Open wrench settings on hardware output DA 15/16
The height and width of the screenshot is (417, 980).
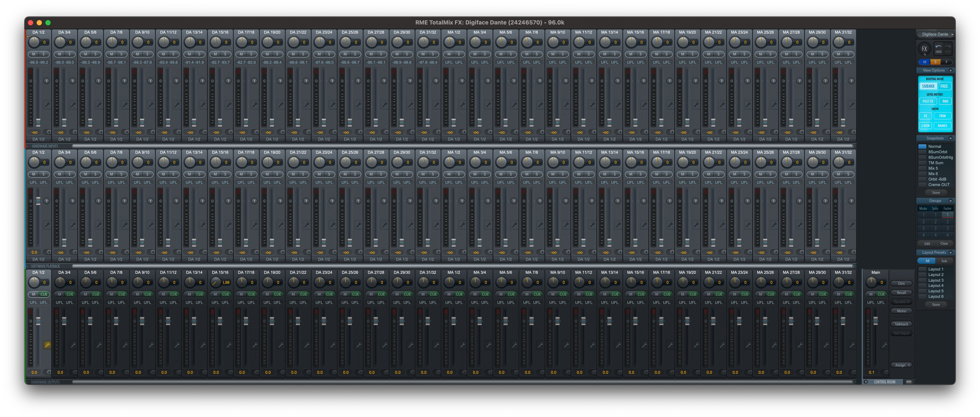coord(229,345)
